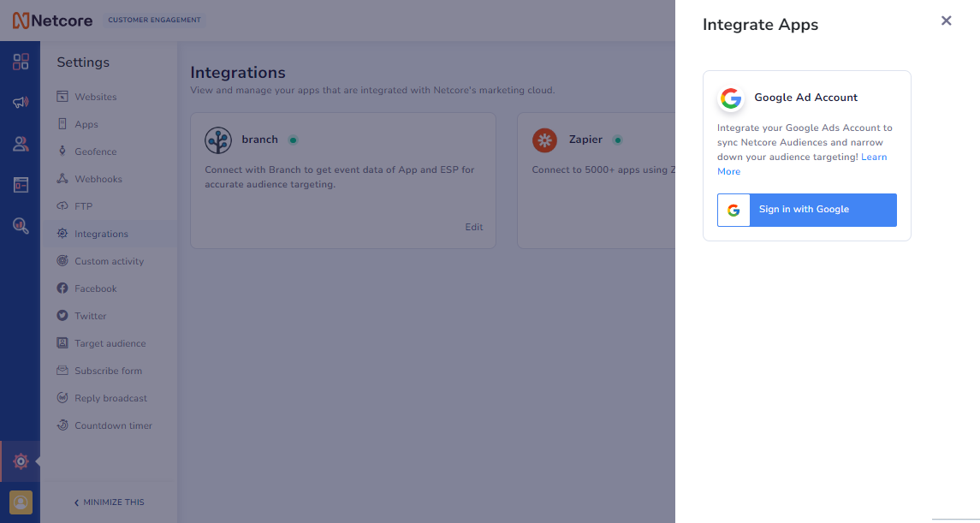Click Sign in with Google button
Screen dimensions: 980x523
point(807,210)
